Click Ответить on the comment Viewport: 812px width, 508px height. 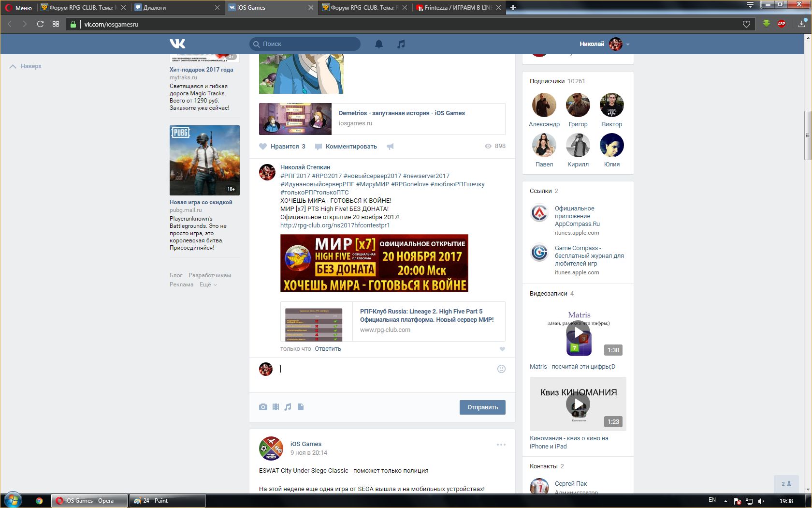[x=328, y=349]
